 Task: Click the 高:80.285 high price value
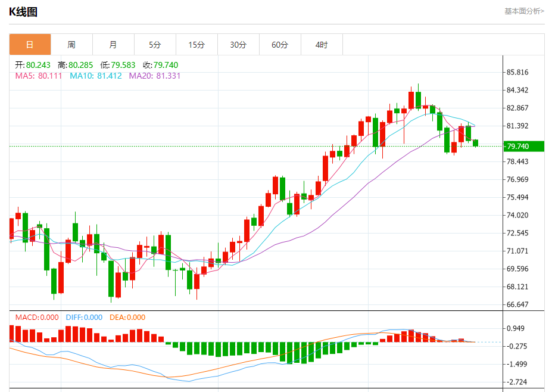click(x=76, y=65)
